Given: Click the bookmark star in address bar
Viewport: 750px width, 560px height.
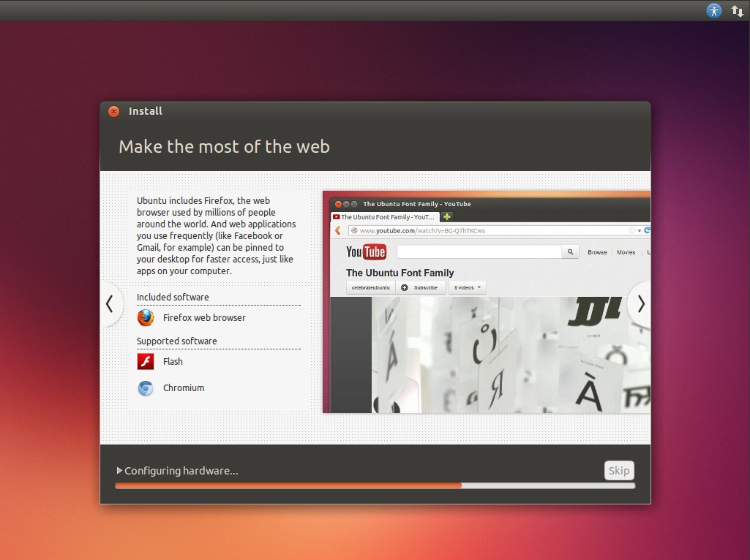Looking at the screenshot, I should click(x=631, y=230).
